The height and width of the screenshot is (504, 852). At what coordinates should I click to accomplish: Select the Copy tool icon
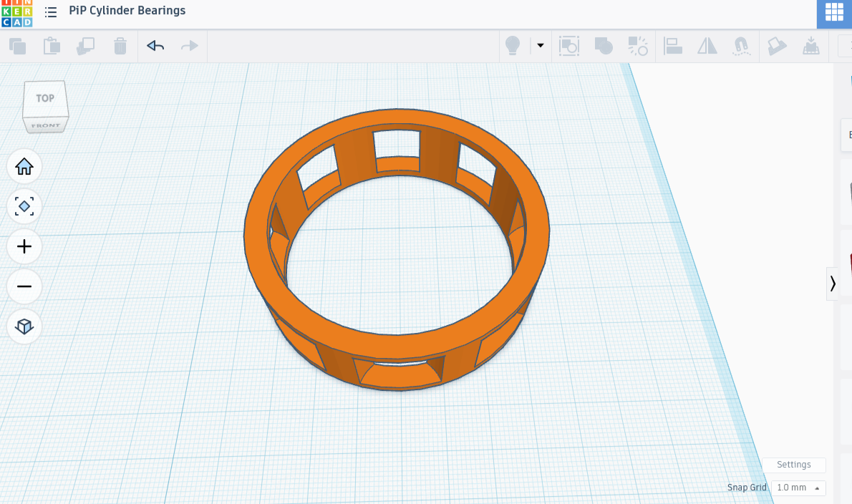pos(18,46)
